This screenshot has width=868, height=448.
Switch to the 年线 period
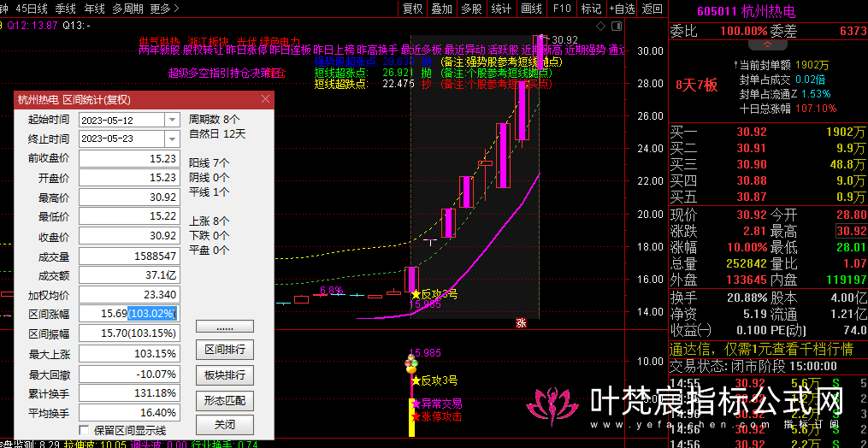tap(94, 9)
